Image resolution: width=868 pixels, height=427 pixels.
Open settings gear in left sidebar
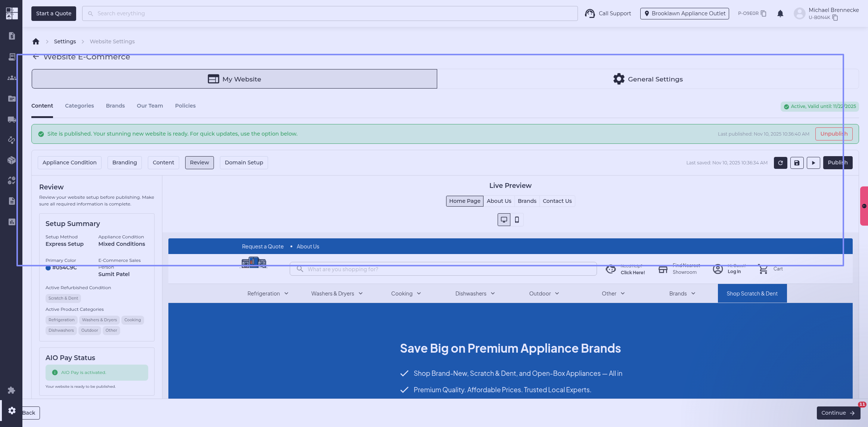tap(12, 411)
